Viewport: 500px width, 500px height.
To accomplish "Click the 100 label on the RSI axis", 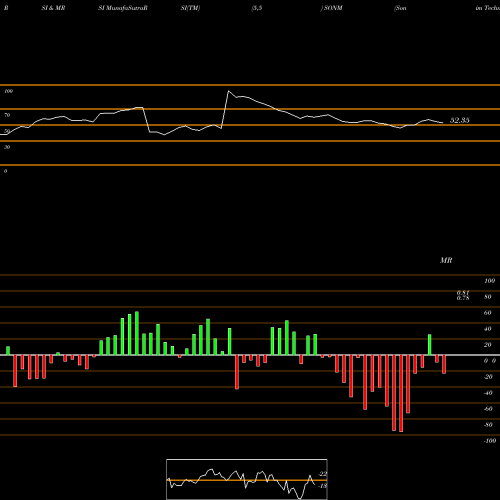I will (8, 91).
